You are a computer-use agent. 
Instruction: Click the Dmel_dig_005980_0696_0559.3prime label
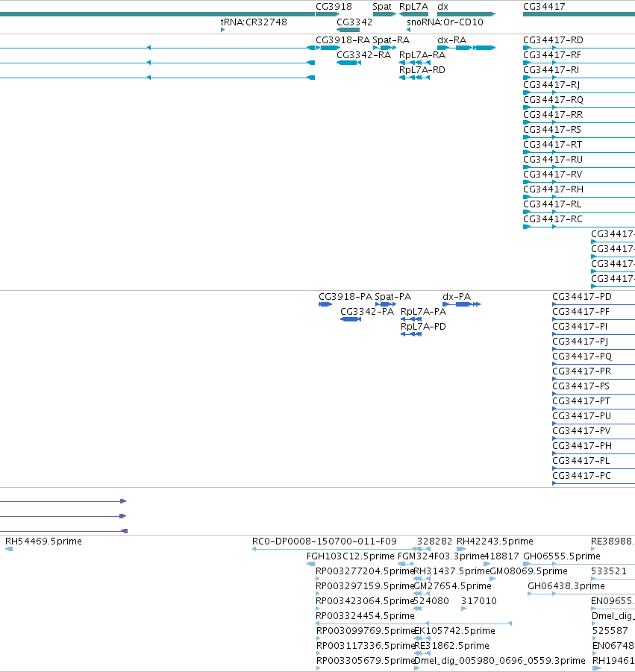point(499,661)
